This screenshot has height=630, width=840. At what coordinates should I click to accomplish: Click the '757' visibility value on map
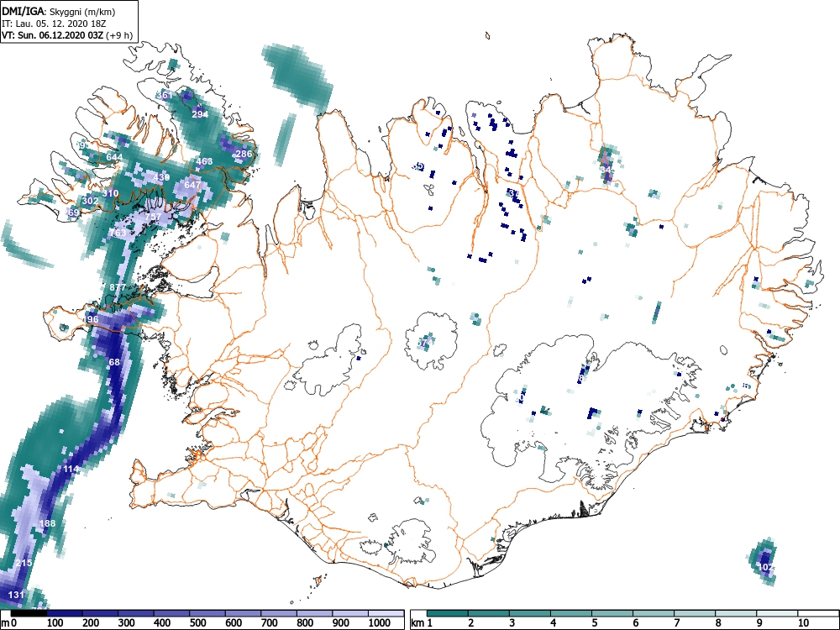[x=153, y=217]
